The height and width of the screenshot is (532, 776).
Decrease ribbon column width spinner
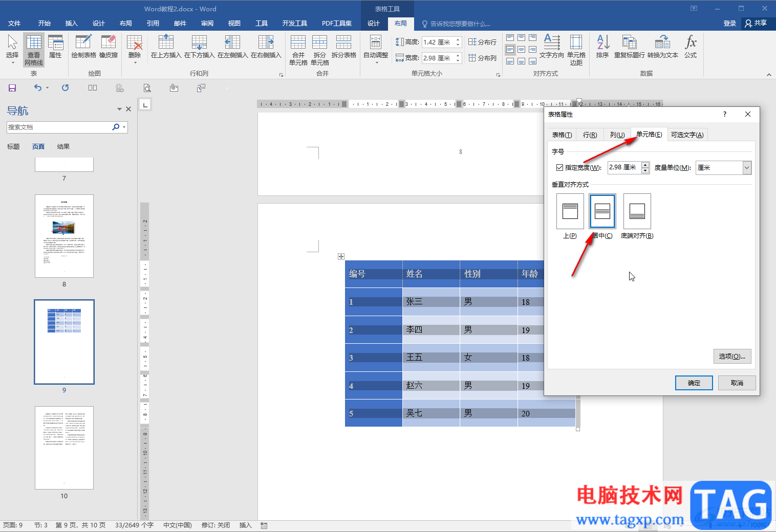458,61
